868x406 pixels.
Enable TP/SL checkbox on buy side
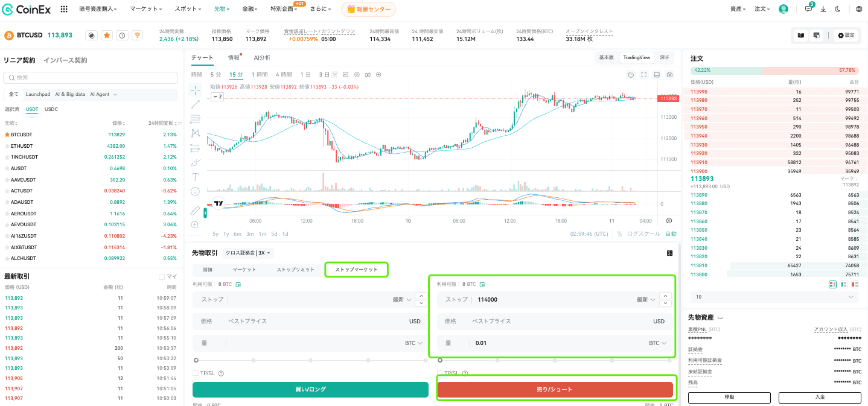196,373
